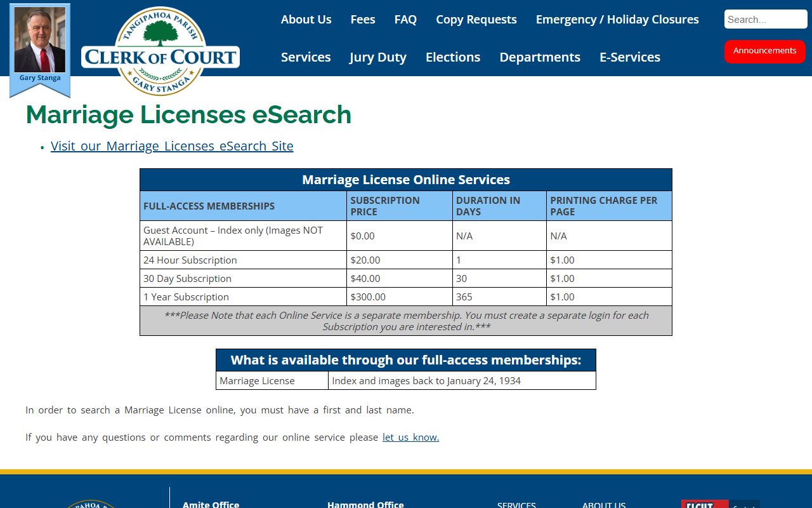Click the red Announcements button

765,51
